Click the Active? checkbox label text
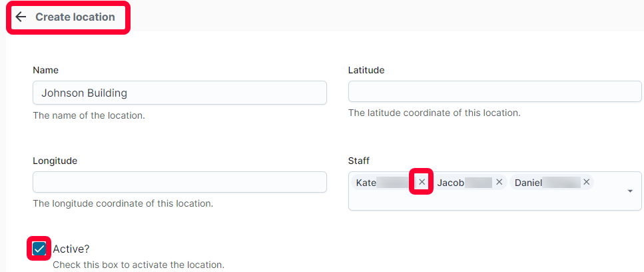This screenshot has height=272, width=644. tap(71, 249)
